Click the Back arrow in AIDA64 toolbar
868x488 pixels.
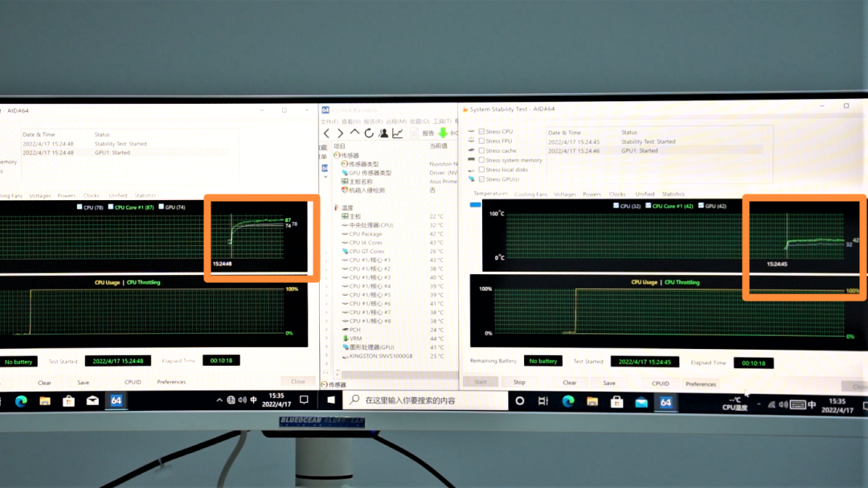click(x=326, y=133)
